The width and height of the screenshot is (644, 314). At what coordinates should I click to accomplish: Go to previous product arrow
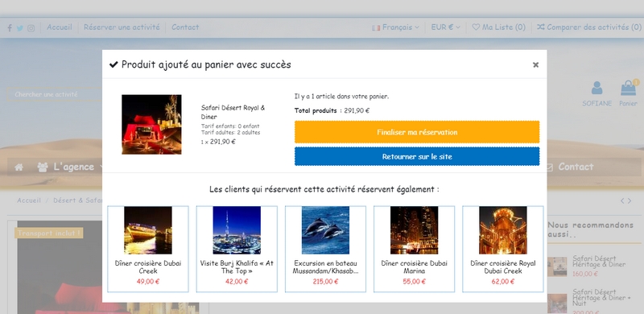(622, 200)
